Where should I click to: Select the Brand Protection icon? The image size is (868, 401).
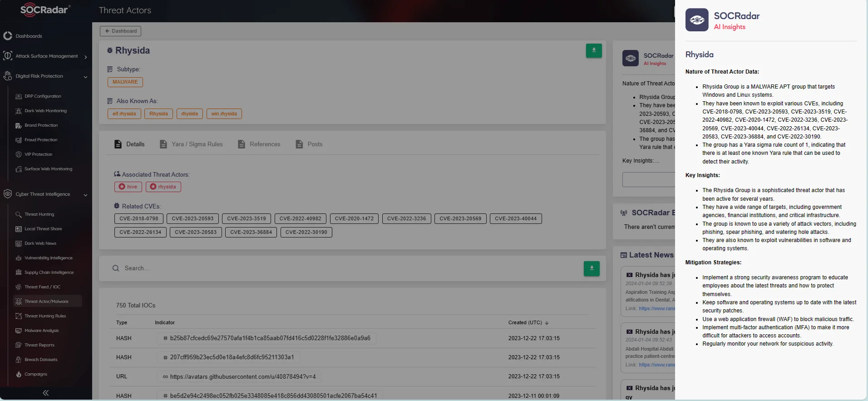pyautogui.click(x=19, y=125)
